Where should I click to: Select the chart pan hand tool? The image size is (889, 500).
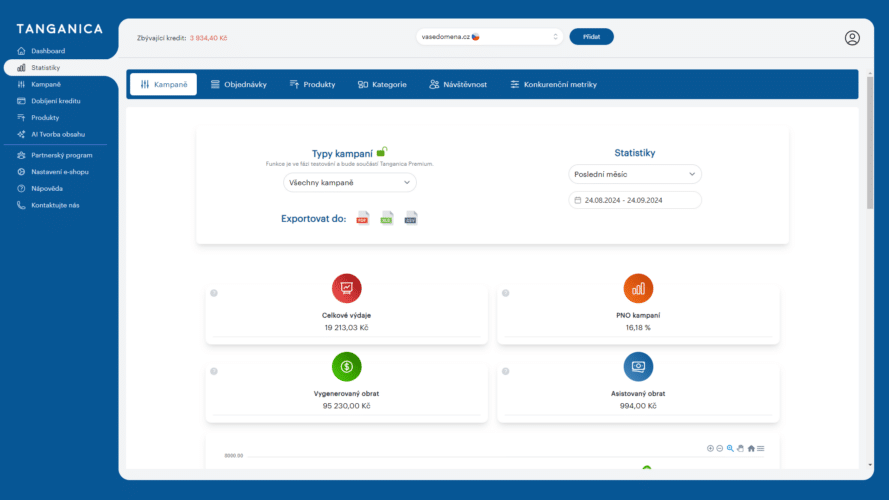pos(740,448)
